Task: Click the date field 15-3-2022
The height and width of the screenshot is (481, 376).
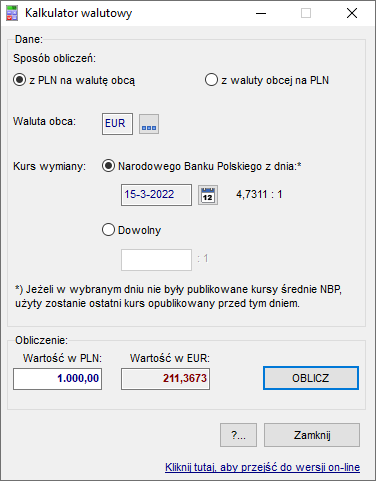Action: click(x=156, y=195)
